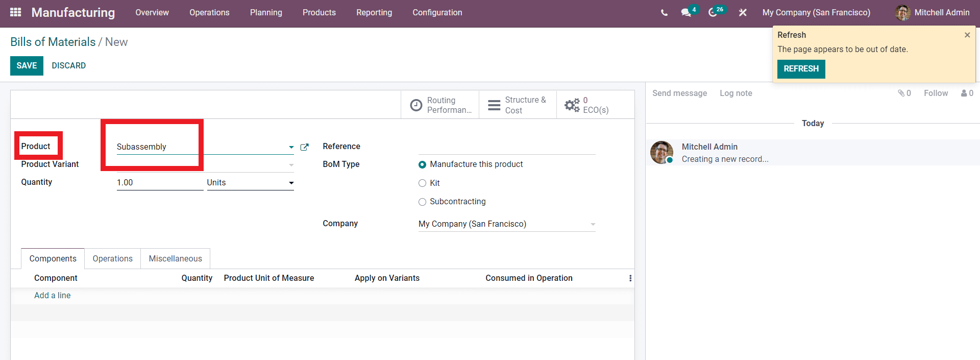Open the conversations icon with 4 badge
Screen dimensions: 980x360
(x=686, y=12)
